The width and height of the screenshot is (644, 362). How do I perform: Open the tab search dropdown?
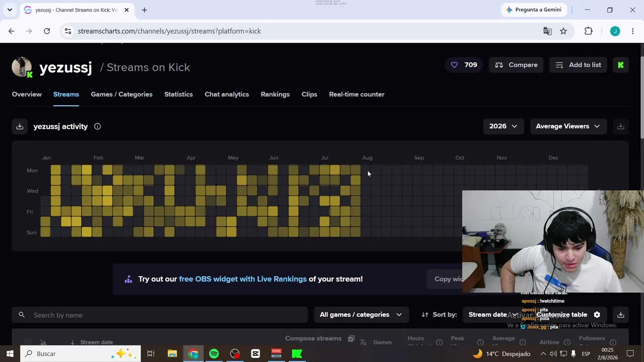tap(10, 10)
